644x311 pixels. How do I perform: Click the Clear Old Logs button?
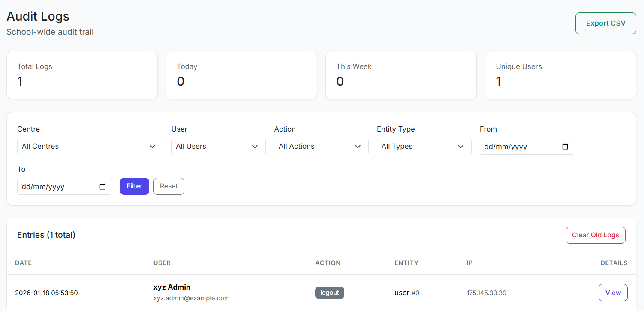595,235
